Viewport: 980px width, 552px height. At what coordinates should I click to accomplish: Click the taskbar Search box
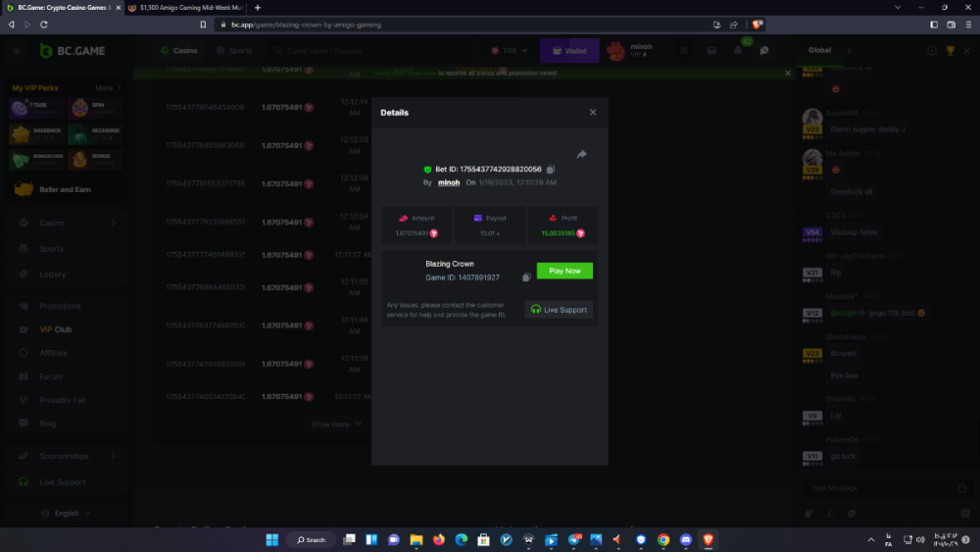click(312, 539)
